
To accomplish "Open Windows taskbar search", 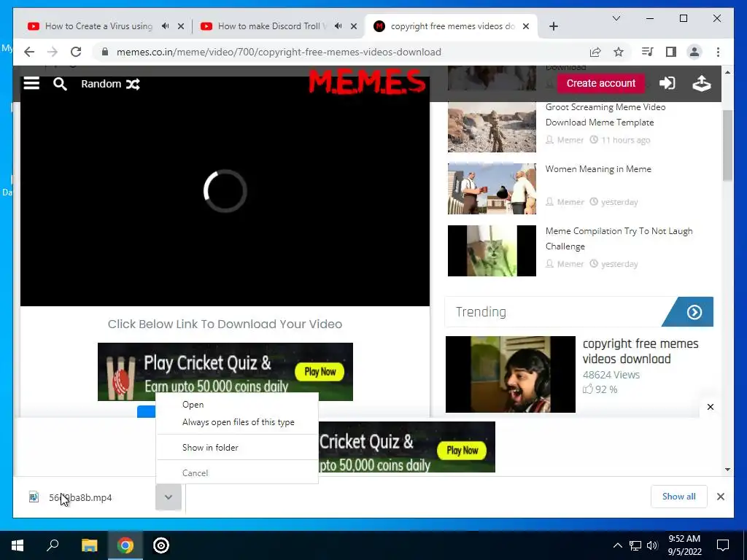I will point(53,545).
